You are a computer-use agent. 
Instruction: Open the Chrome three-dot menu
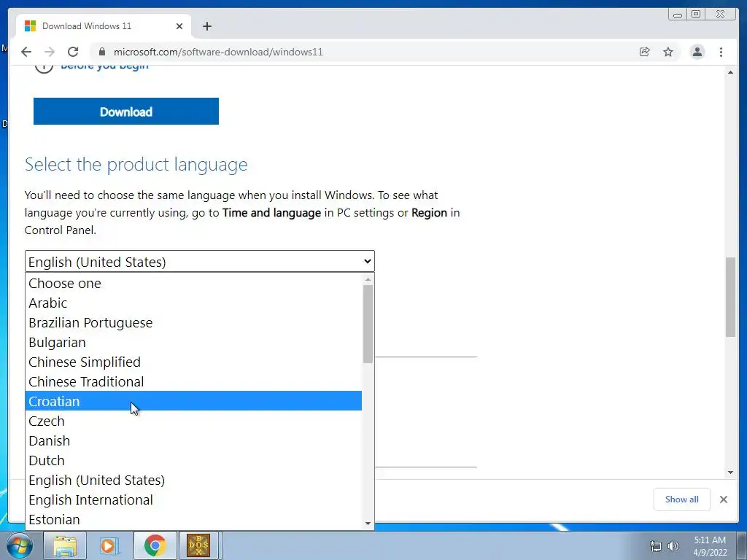pos(721,52)
